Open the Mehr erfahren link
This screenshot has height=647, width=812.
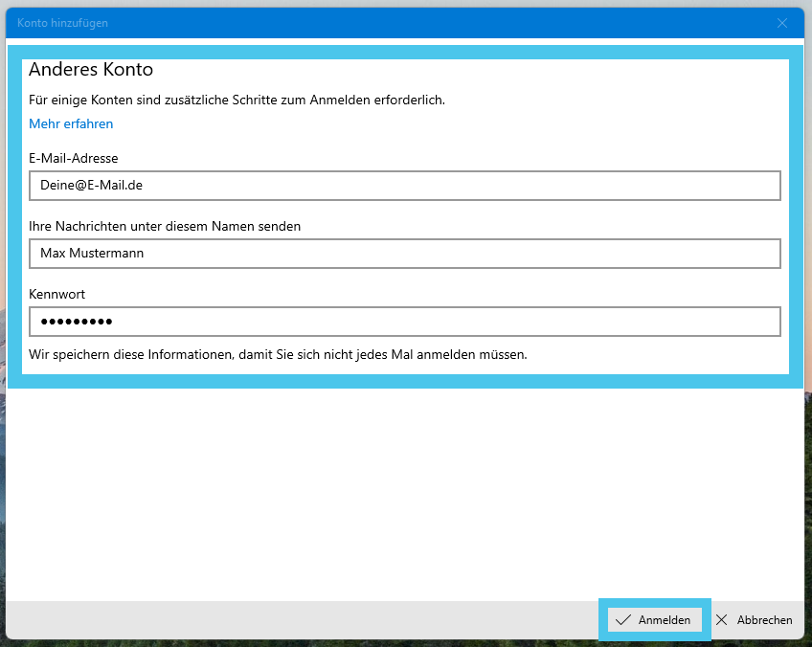pyautogui.click(x=71, y=123)
